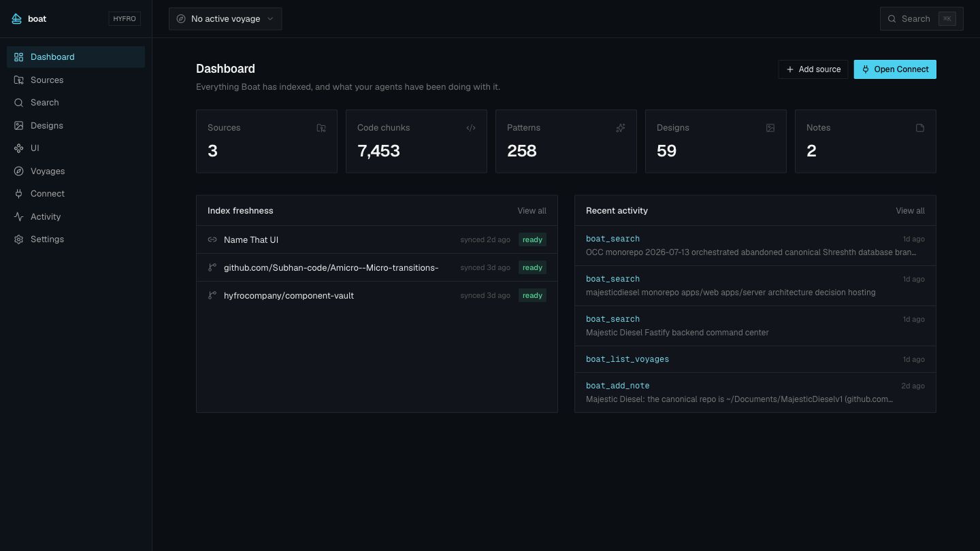Click the Designs image icon in sidebar
The width and height of the screenshot is (980, 551).
(18, 126)
